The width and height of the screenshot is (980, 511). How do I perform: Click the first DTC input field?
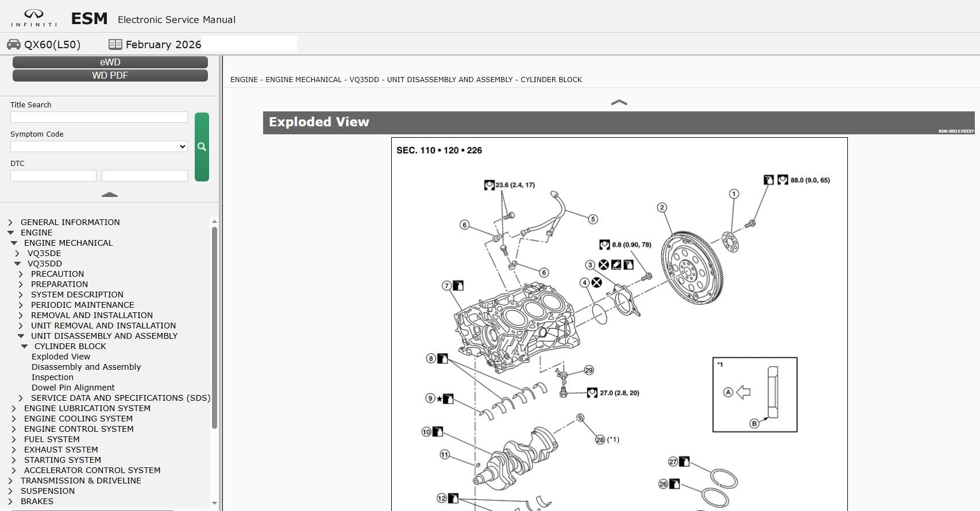53,176
